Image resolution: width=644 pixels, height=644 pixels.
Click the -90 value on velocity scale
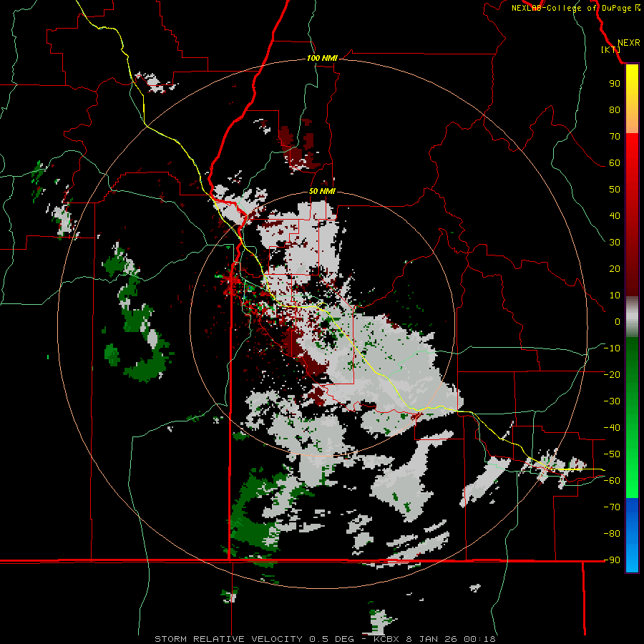point(612,560)
